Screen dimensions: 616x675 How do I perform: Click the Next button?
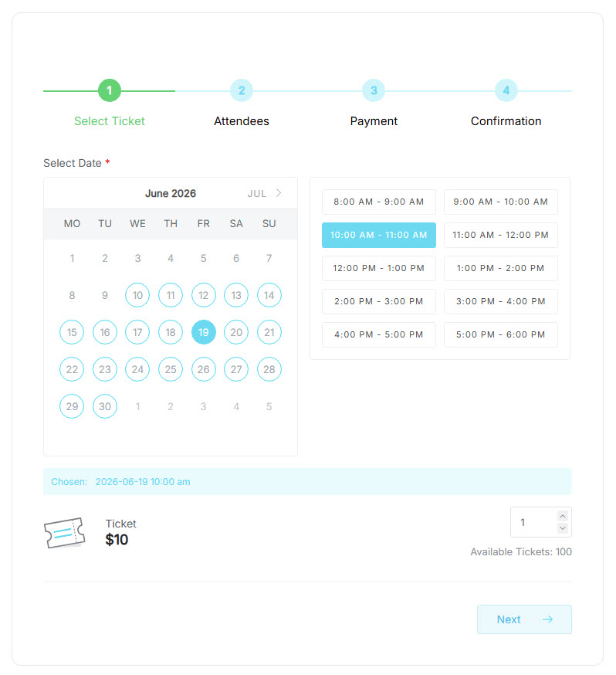524,619
